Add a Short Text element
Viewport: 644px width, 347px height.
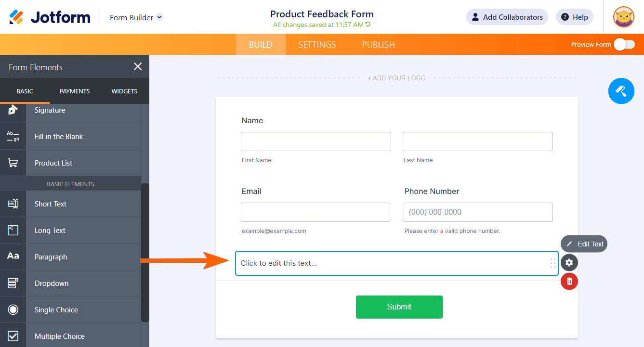coord(51,204)
